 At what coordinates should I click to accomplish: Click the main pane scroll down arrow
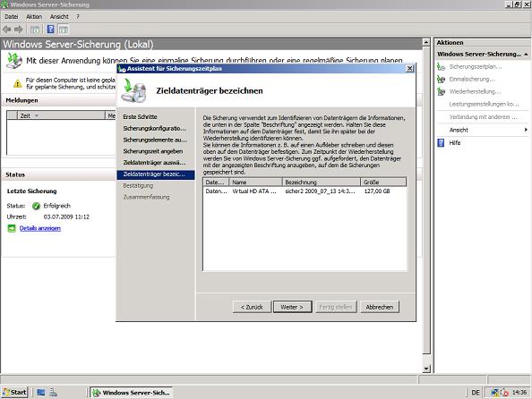point(426,369)
